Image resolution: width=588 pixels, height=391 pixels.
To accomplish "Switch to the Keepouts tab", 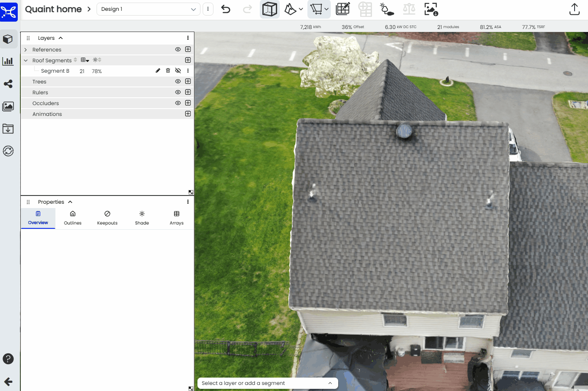I will (x=107, y=218).
